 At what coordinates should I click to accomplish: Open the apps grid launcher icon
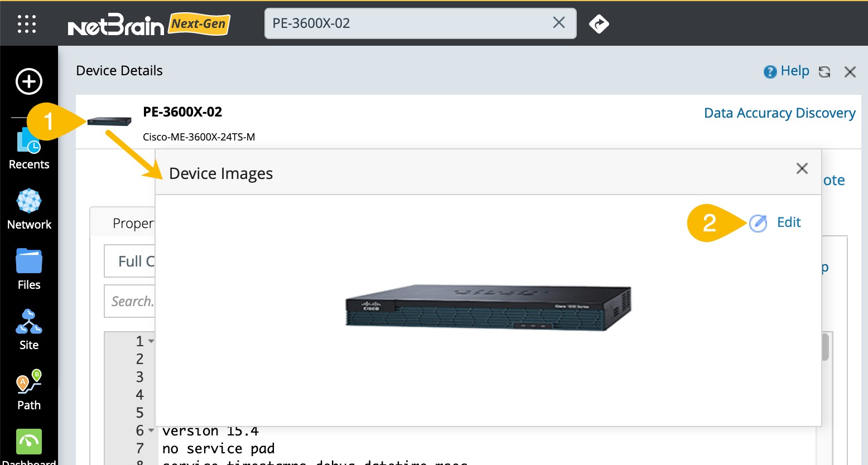(x=27, y=24)
